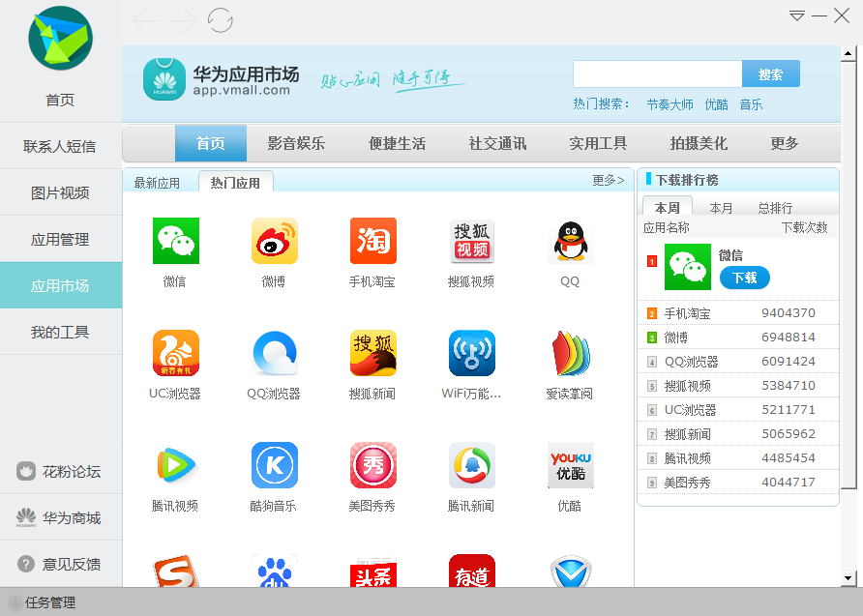This screenshot has height=616, width=863.
Task: Click 手机淘宝 row in download ranking
Action: click(737, 313)
